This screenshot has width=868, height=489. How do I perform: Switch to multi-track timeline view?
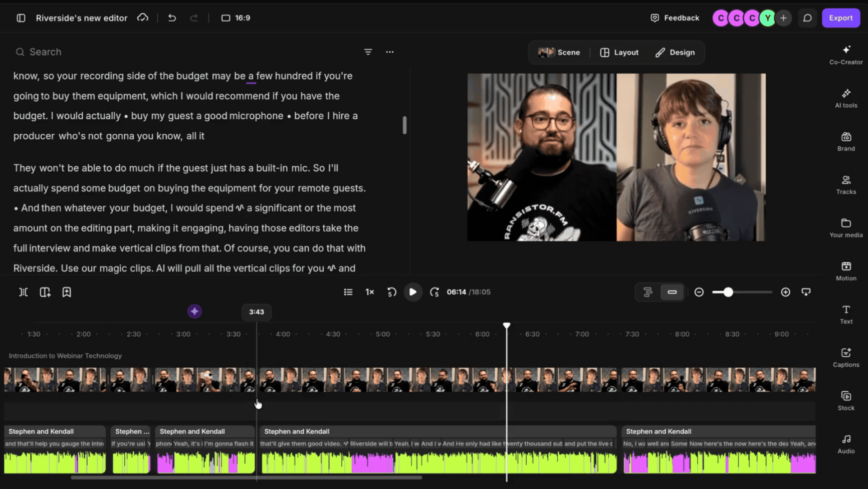point(648,292)
